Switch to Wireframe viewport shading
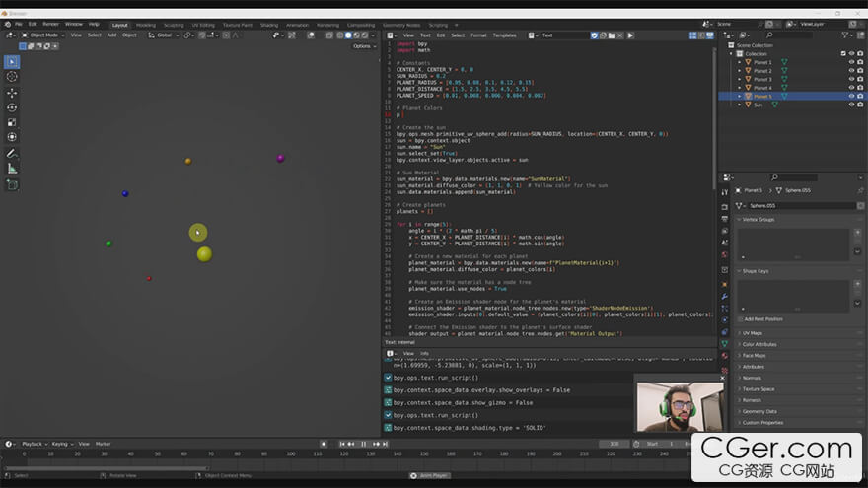Viewport: 868px width, 488px height. coord(340,35)
